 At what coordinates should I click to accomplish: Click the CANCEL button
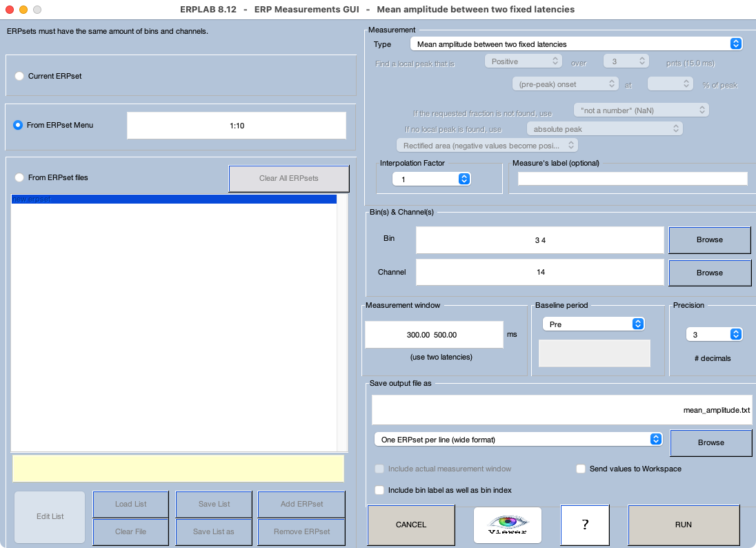pyautogui.click(x=411, y=525)
